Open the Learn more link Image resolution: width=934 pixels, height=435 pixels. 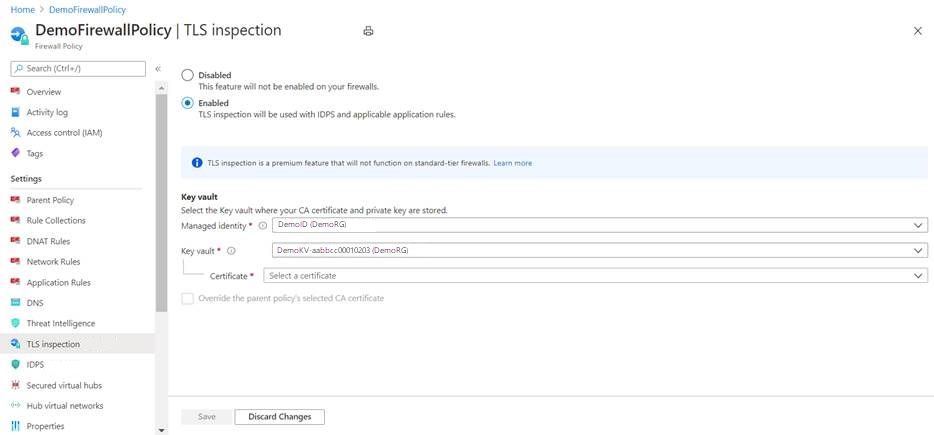pyautogui.click(x=512, y=163)
